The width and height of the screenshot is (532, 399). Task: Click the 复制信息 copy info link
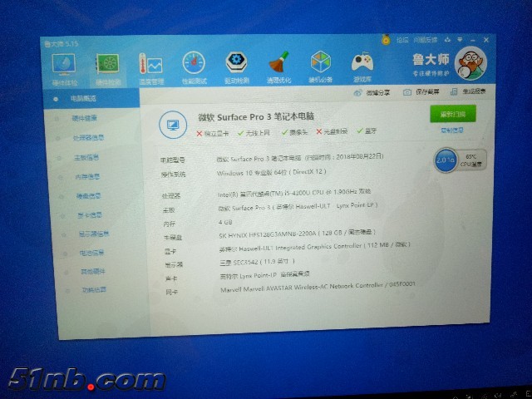click(451, 131)
